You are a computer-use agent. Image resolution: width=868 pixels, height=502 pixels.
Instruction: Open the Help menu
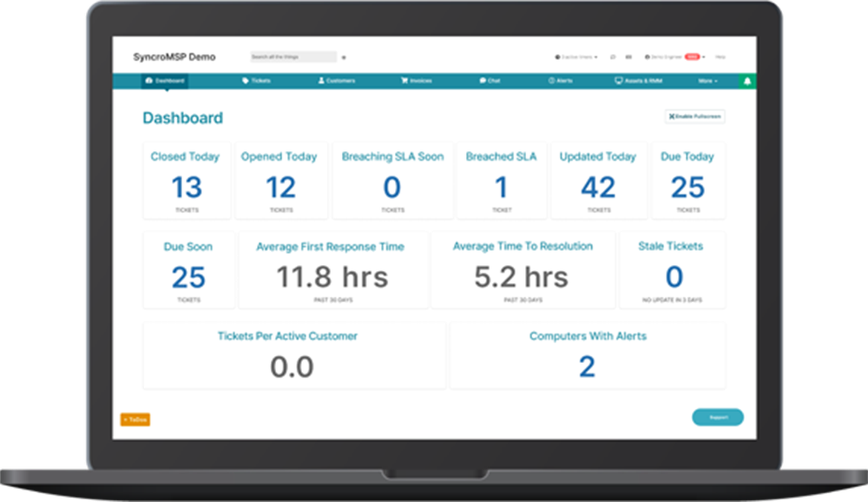tap(720, 56)
